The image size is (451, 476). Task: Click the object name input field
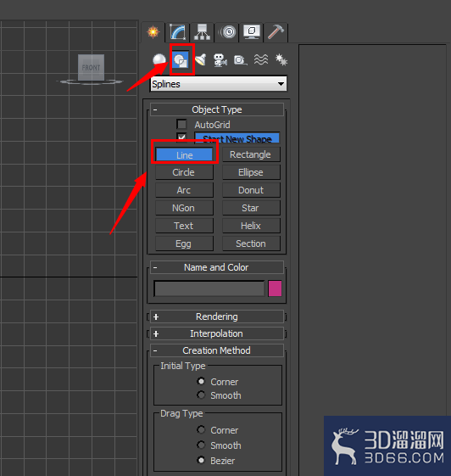(209, 288)
